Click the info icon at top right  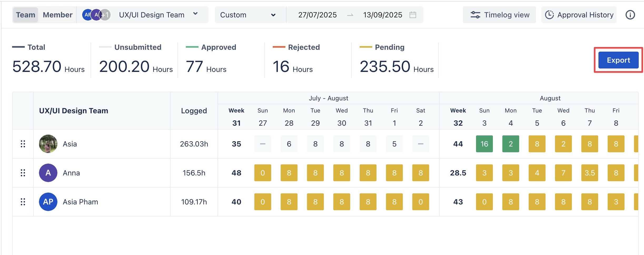coord(630,15)
